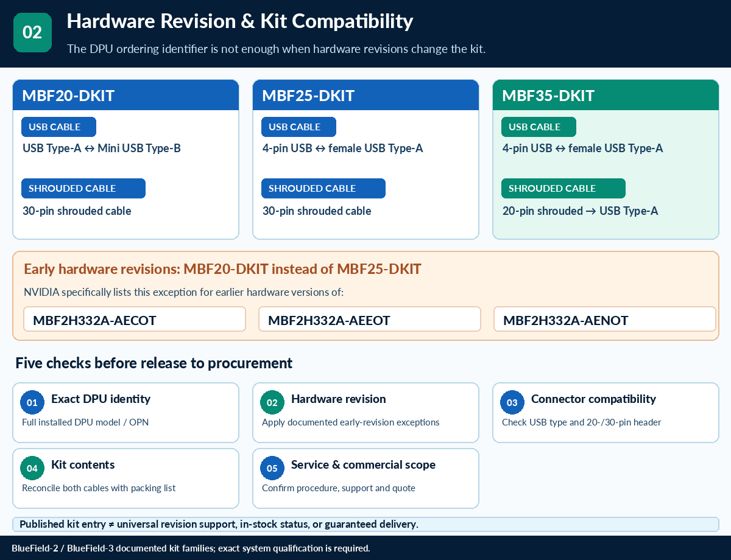Click the 05 circle for Service & commercial scope

pyautogui.click(x=272, y=468)
